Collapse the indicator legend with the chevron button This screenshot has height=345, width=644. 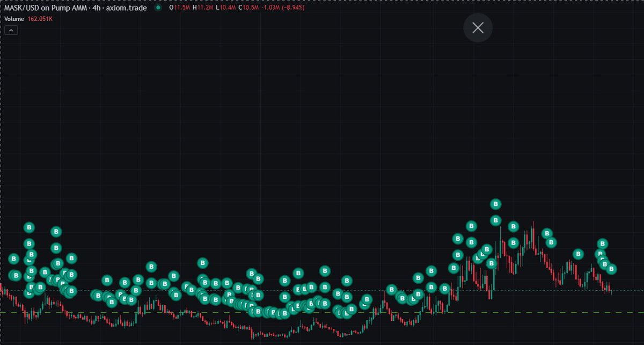11,31
